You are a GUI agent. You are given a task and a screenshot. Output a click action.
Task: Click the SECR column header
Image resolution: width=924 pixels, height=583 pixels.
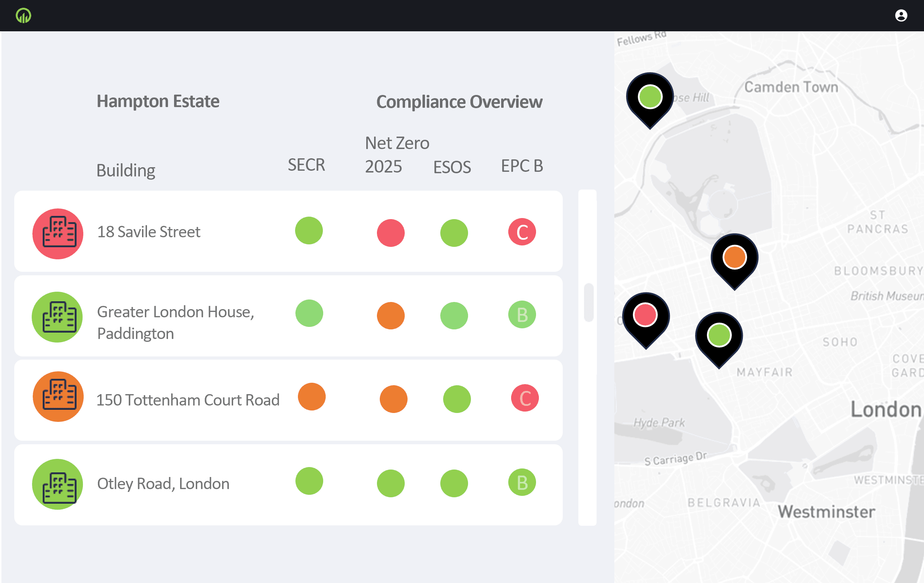pos(306,165)
